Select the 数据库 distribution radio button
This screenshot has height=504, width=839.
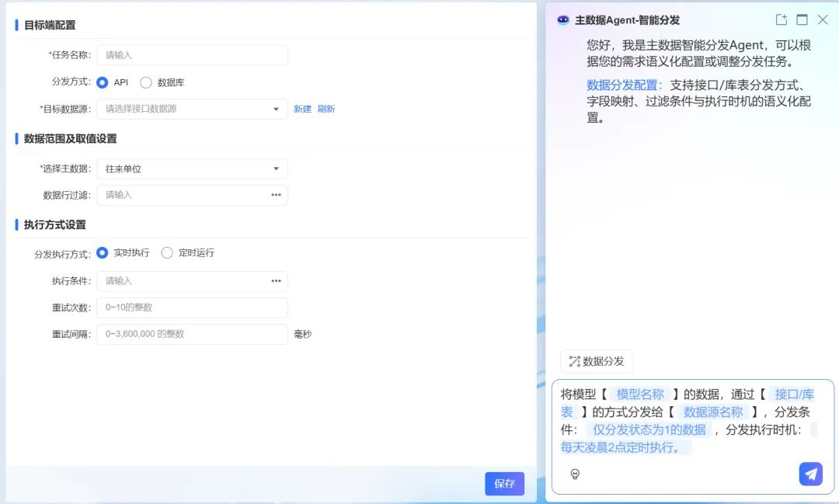pos(145,82)
